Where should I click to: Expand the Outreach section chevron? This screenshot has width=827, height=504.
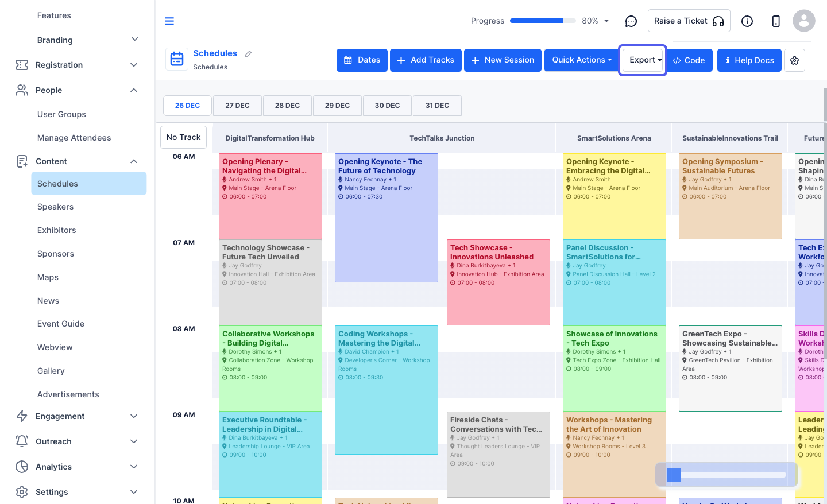[134, 441]
